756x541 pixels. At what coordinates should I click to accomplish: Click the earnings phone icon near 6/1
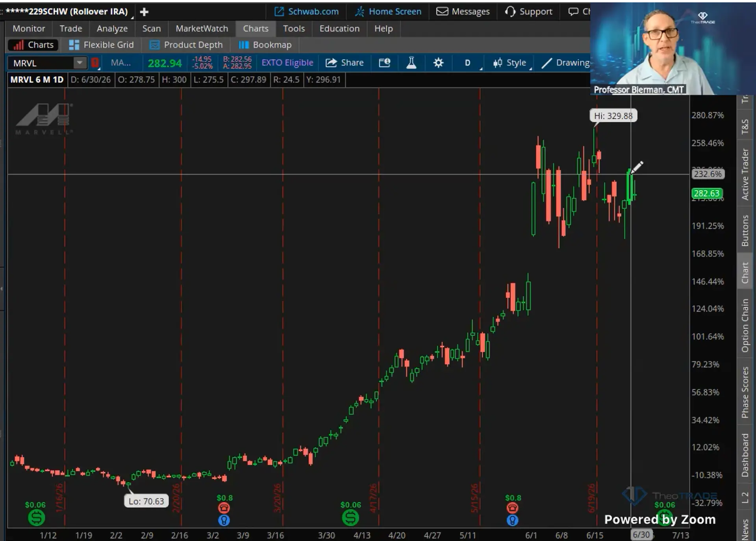point(512,508)
